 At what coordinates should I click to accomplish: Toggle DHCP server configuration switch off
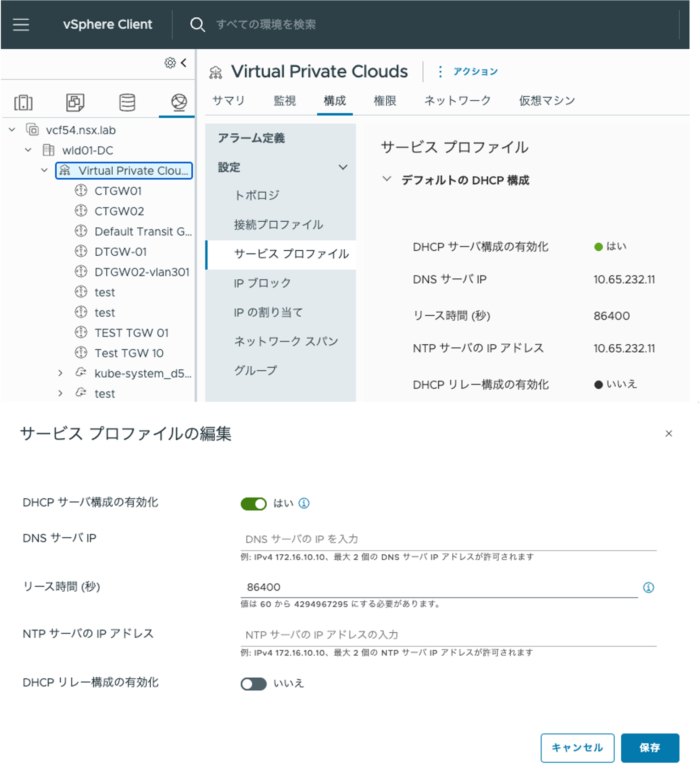click(253, 504)
